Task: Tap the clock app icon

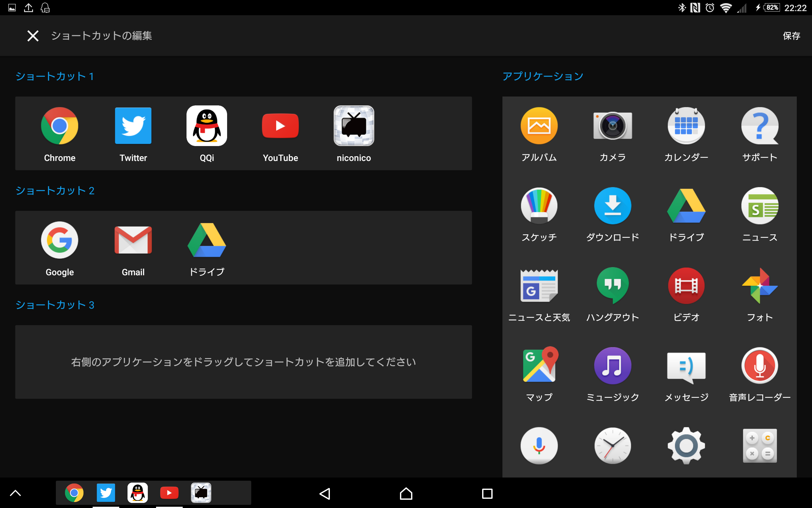Action: pos(613,446)
